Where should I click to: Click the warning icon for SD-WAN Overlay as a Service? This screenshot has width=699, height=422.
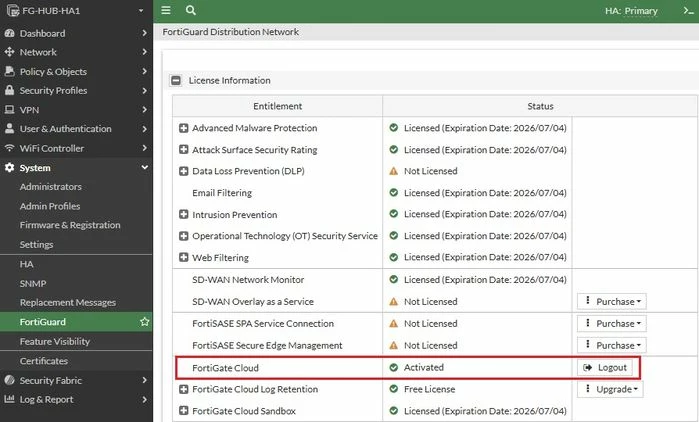[x=394, y=302]
